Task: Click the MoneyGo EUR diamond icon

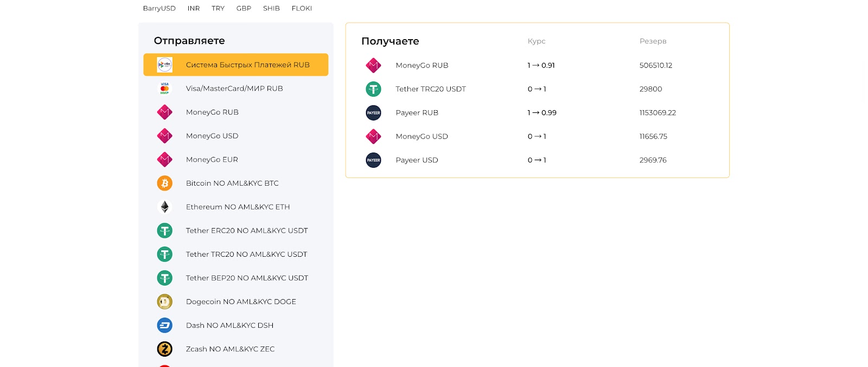Action: pyautogui.click(x=164, y=160)
